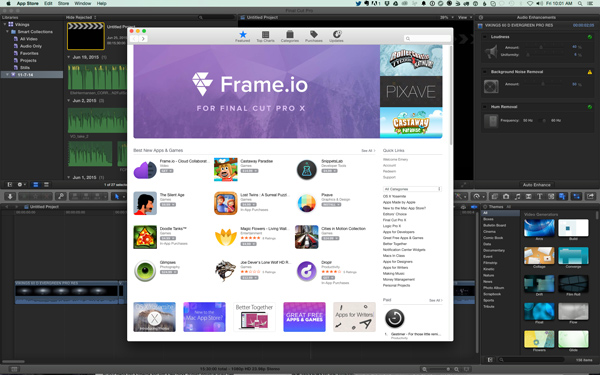Viewport: 600px width, 375px height.
Task: Toggle the Loudness enhancement checkbox
Action: (485, 37)
